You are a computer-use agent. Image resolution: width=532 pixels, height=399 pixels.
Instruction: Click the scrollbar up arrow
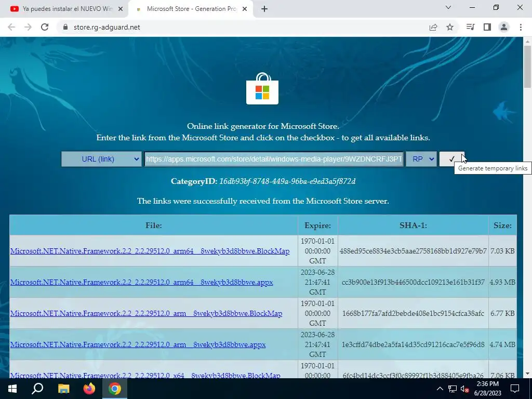pos(527,41)
